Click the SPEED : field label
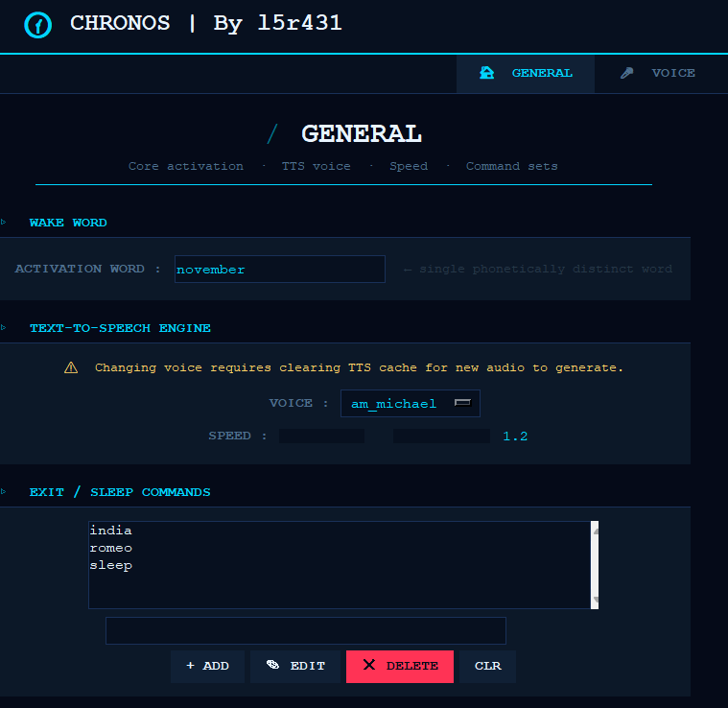The width and height of the screenshot is (728, 708). (237, 436)
